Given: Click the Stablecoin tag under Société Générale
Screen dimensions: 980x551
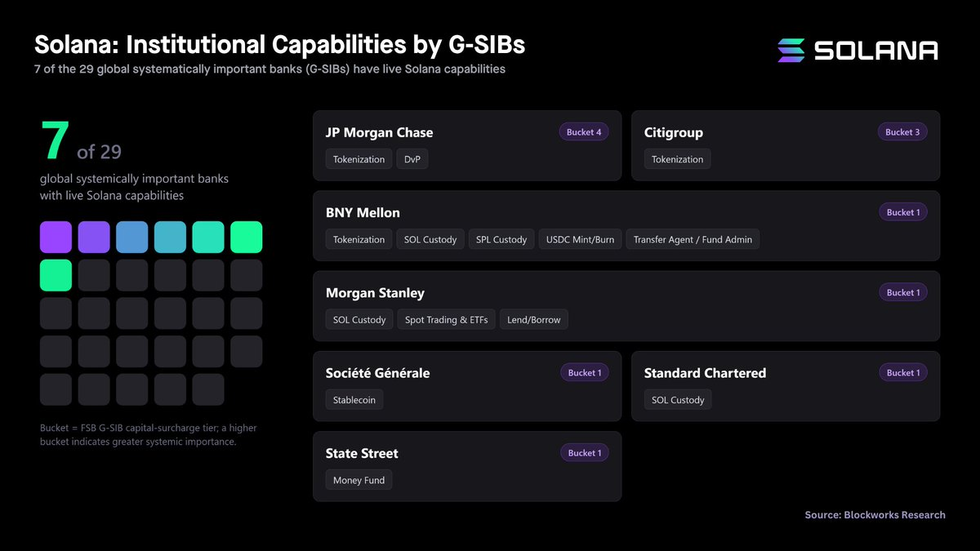Looking at the screenshot, I should 354,400.
